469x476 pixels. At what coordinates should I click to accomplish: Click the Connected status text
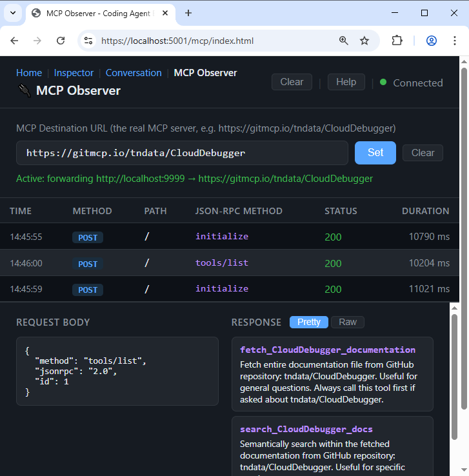pyautogui.click(x=417, y=83)
